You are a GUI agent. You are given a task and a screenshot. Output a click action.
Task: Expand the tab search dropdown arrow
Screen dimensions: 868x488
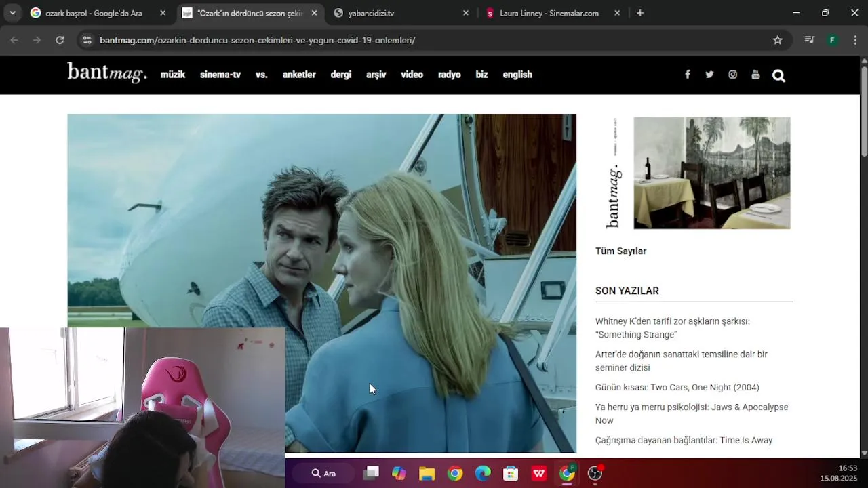pyautogui.click(x=12, y=13)
